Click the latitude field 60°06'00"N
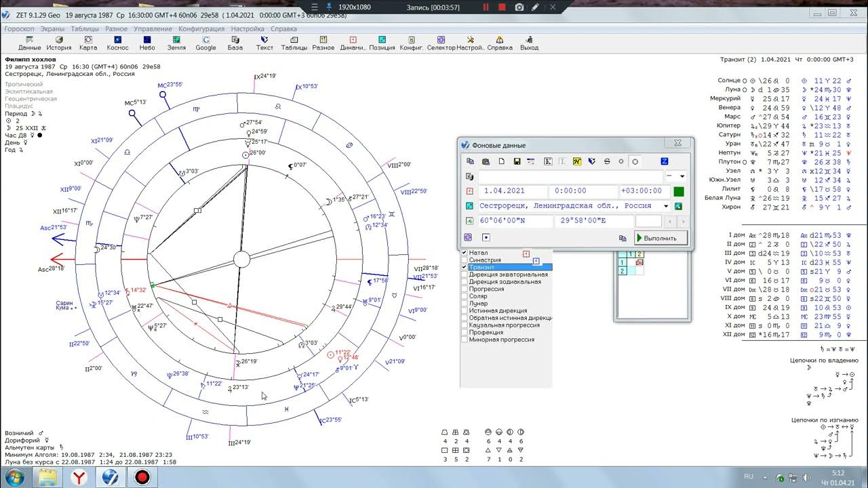The height and width of the screenshot is (488, 868). coord(515,221)
